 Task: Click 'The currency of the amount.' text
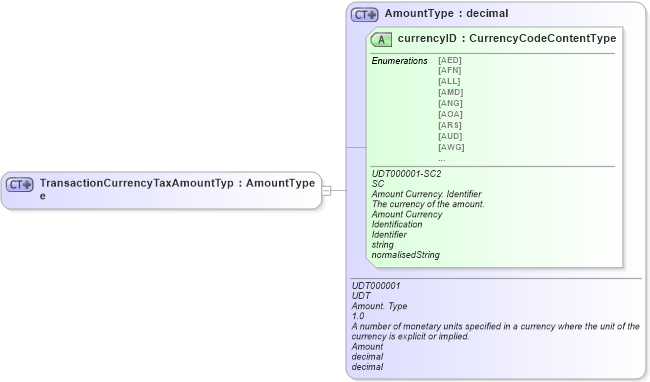tap(428, 204)
